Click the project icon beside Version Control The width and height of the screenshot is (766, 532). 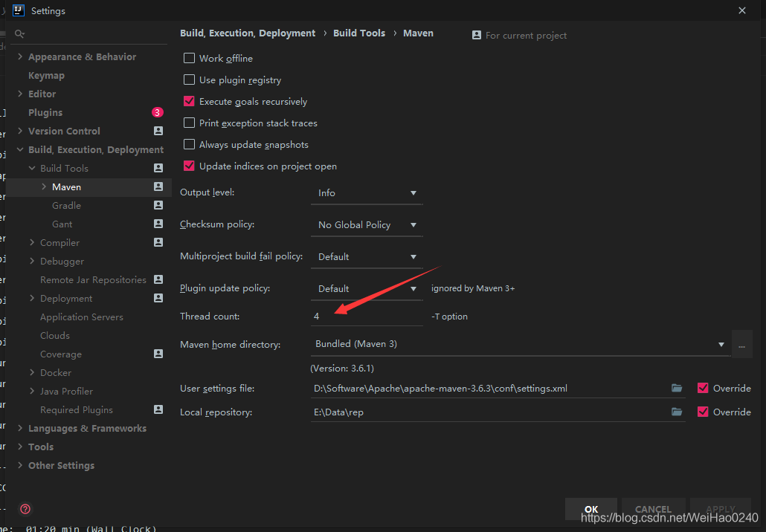158,131
